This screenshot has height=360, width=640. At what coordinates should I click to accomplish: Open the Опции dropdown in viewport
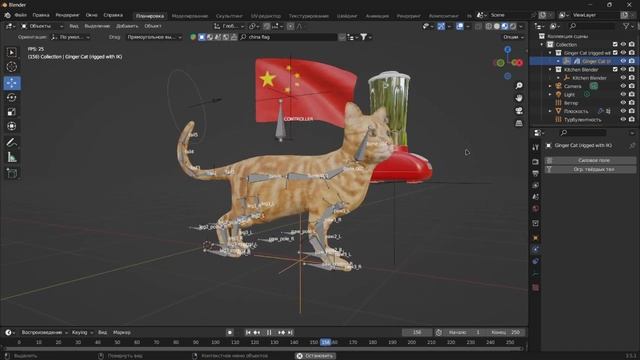click(513, 37)
